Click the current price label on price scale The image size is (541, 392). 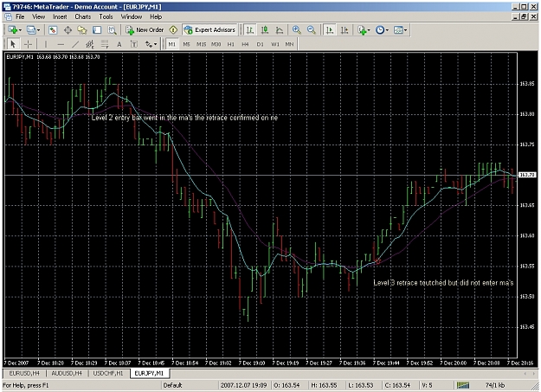pyautogui.click(x=527, y=175)
